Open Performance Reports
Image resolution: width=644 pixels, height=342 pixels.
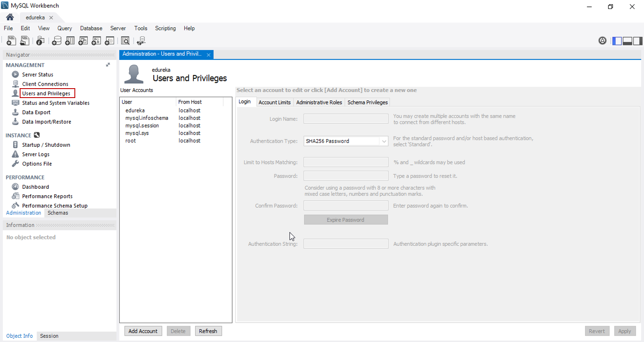[x=47, y=196]
